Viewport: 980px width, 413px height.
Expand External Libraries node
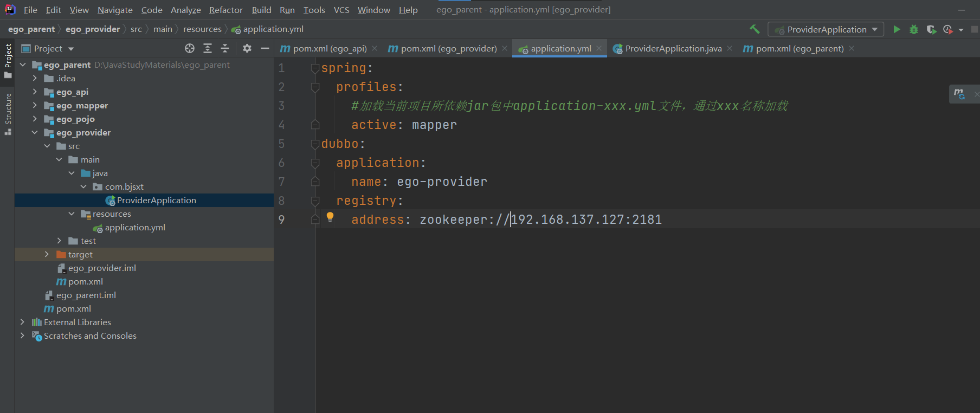(22, 322)
